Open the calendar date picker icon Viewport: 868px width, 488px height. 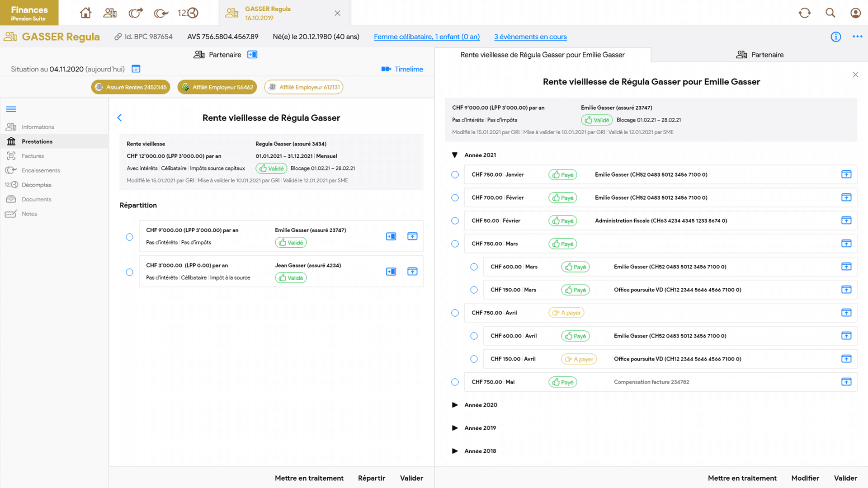pyautogui.click(x=136, y=69)
